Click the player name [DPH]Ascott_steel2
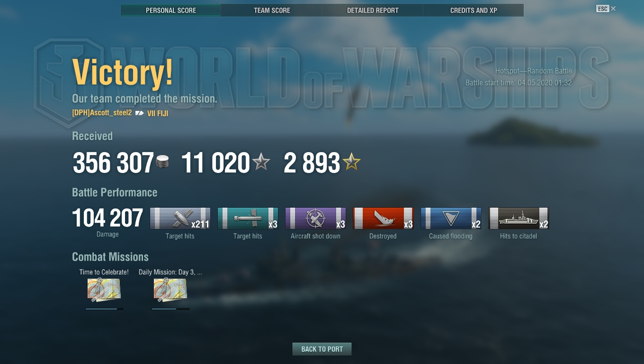Viewport: 644px width, 364px height. pyautogui.click(x=102, y=113)
